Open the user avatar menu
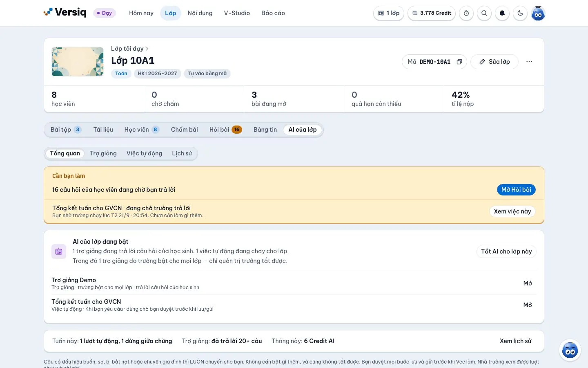Viewport: 588px width, 368px height. 538,13
